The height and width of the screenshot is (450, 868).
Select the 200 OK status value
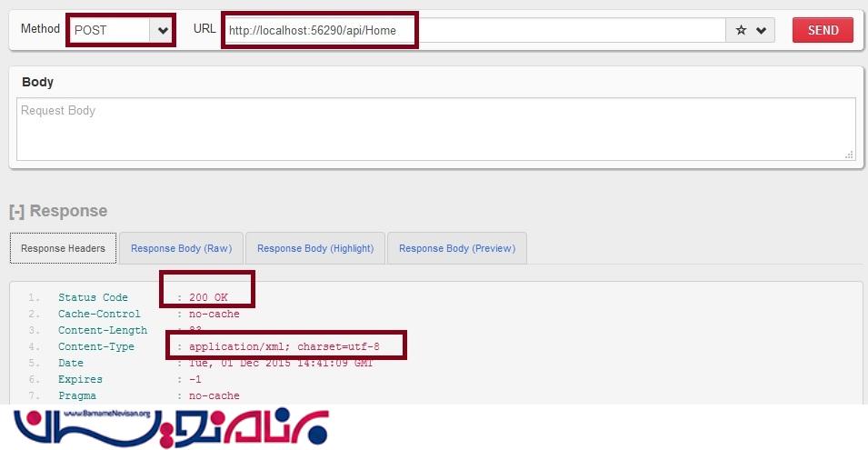pyautogui.click(x=208, y=297)
